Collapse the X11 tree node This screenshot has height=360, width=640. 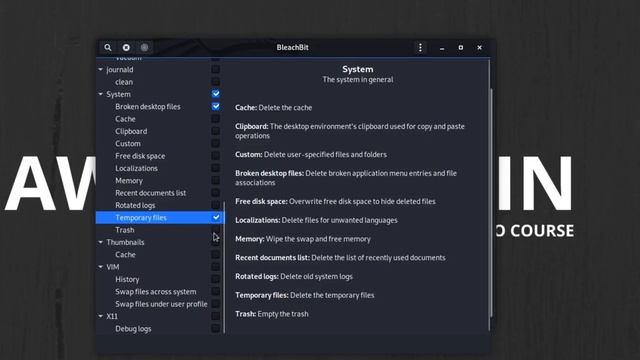100,316
